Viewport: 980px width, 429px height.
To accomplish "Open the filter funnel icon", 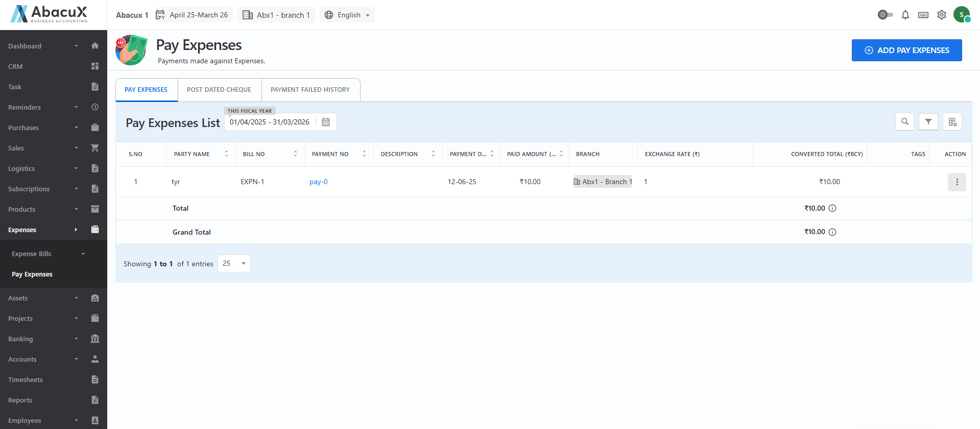I will [x=928, y=122].
